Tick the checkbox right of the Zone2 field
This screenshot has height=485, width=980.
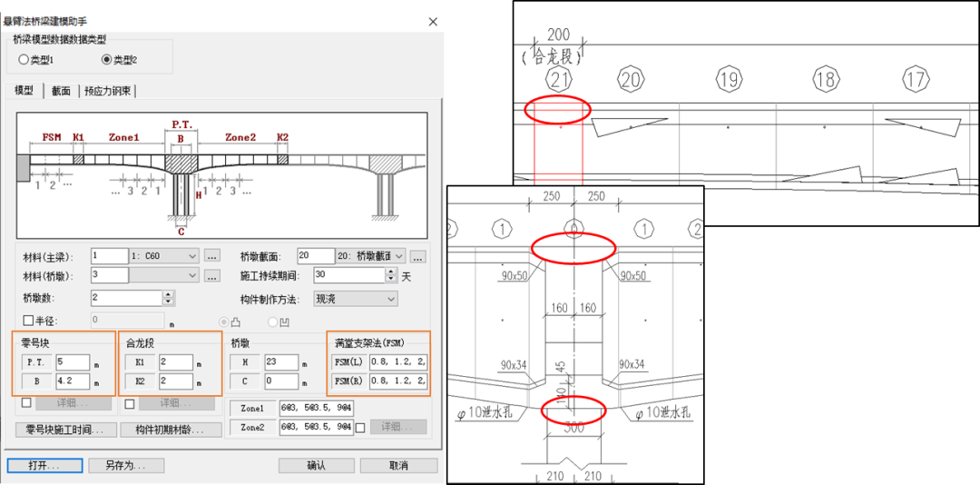click(x=360, y=428)
